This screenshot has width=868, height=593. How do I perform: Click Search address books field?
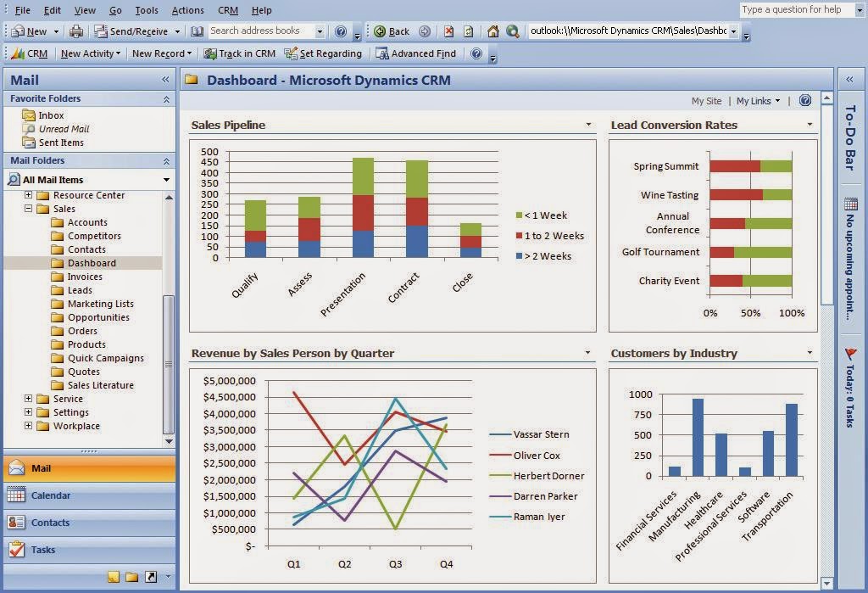coord(262,31)
